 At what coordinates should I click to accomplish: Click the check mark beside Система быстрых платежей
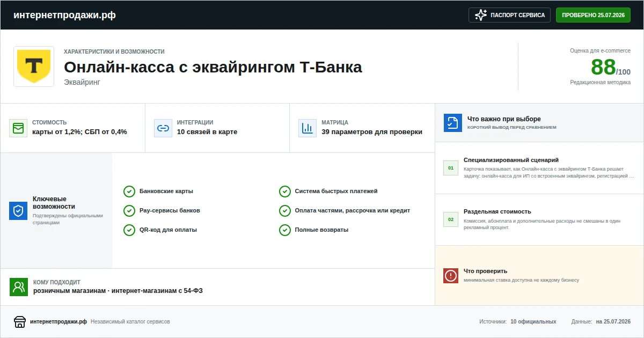(285, 192)
